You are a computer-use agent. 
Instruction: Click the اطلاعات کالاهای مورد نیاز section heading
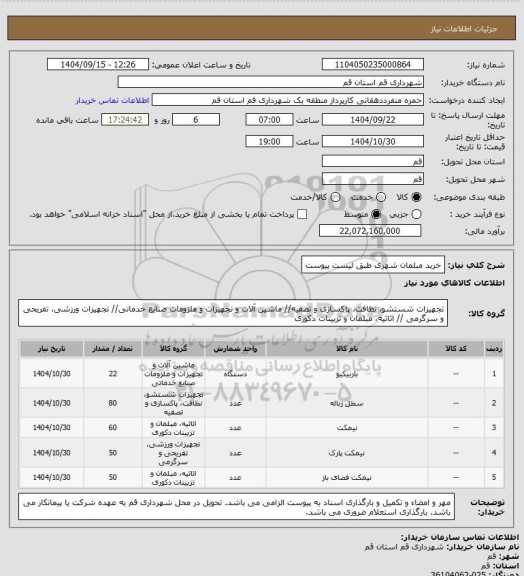(454, 283)
